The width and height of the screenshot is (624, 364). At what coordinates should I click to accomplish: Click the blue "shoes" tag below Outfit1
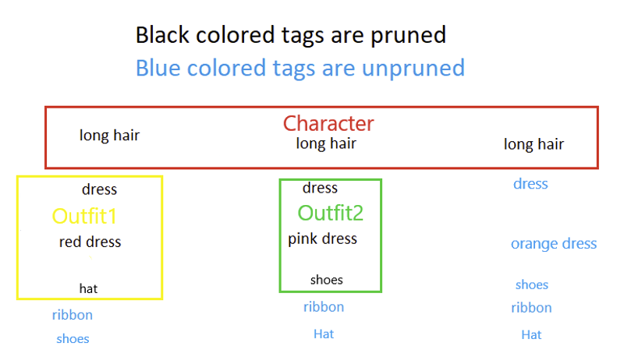click(x=73, y=339)
